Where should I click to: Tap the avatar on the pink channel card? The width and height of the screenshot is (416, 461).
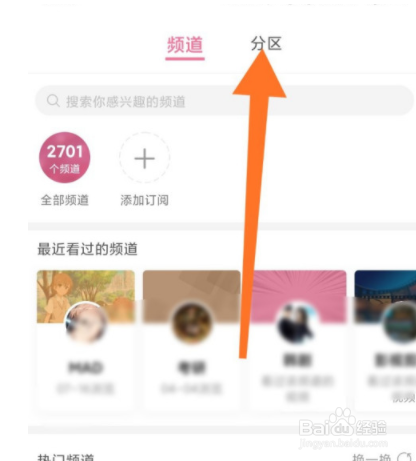click(297, 323)
